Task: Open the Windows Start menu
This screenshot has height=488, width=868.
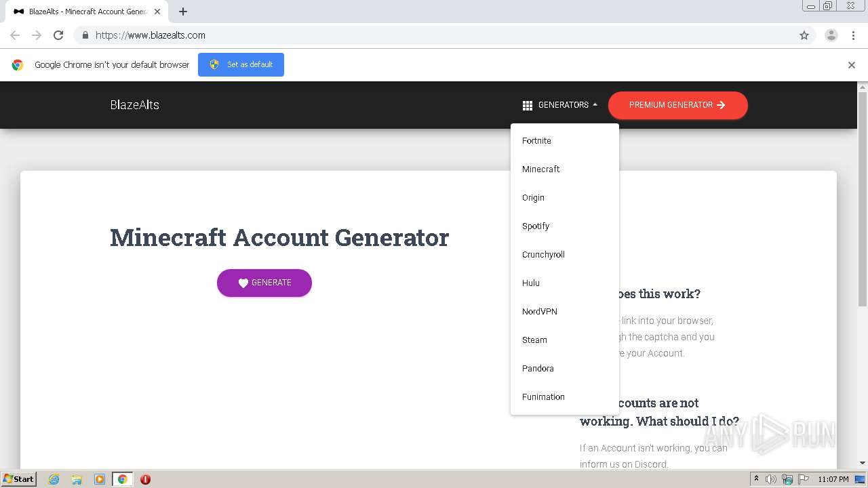Action: pos(19,479)
